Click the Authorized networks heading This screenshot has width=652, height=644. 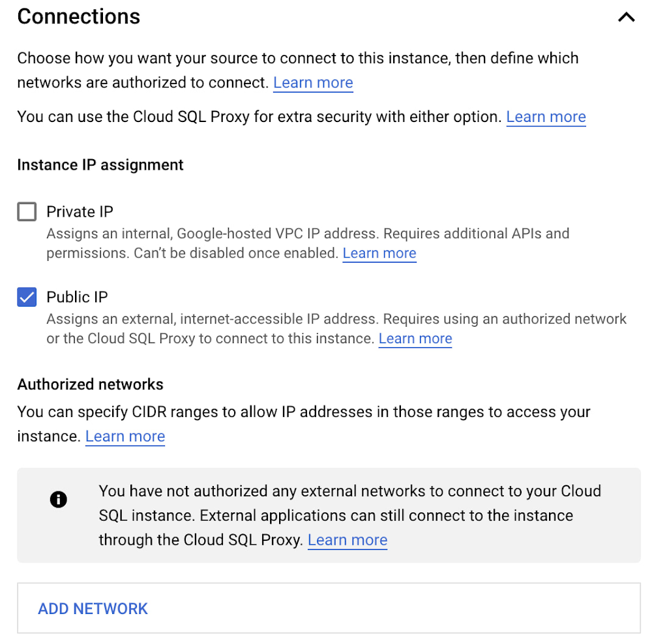coord(91,384)
